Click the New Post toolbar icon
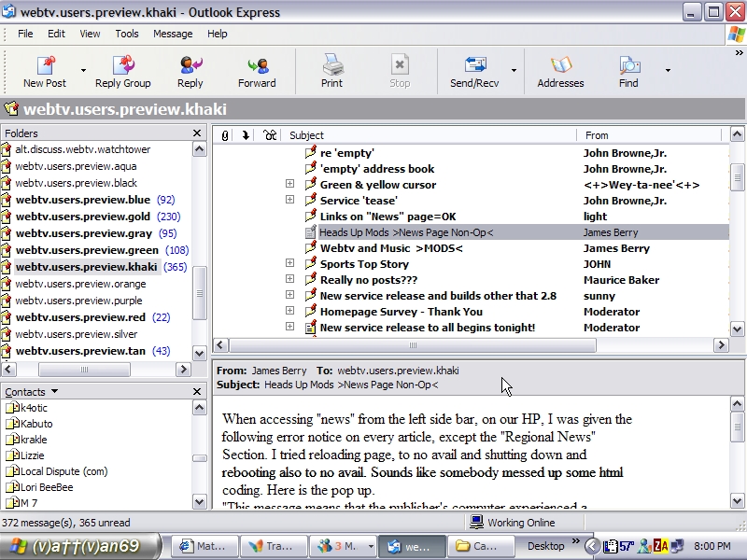747x560 pixels. 46,65
